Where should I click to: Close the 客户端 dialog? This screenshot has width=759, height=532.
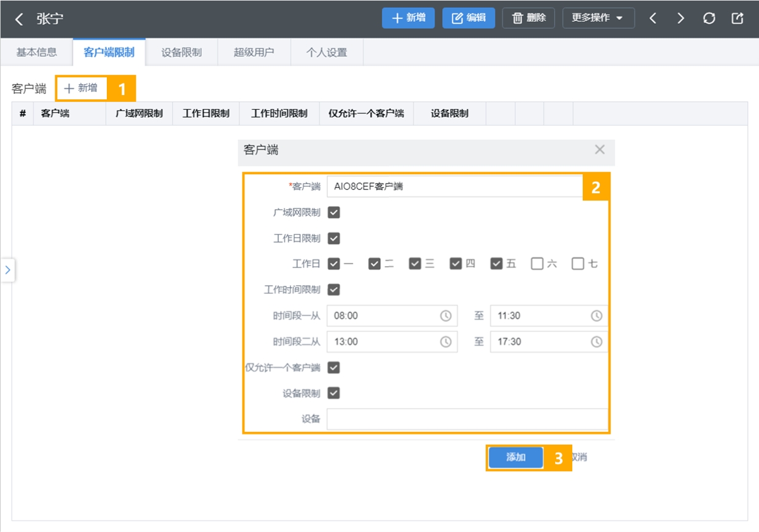point(600,150)
